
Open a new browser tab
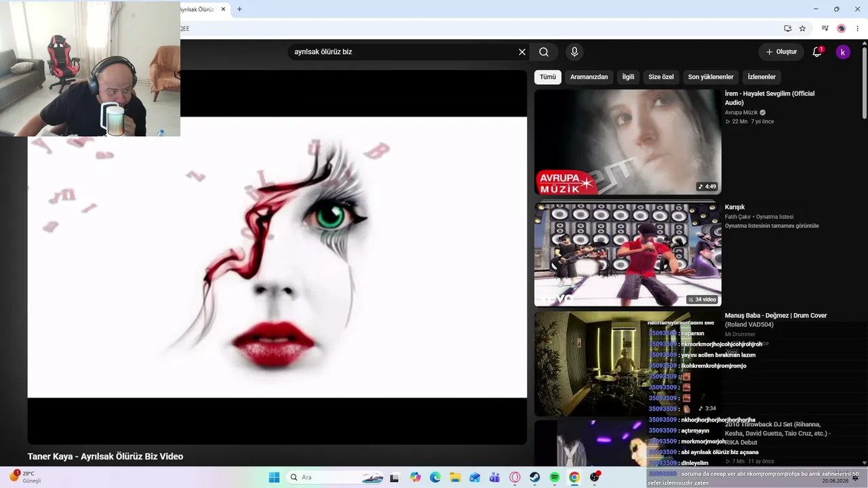pos(239,9)
